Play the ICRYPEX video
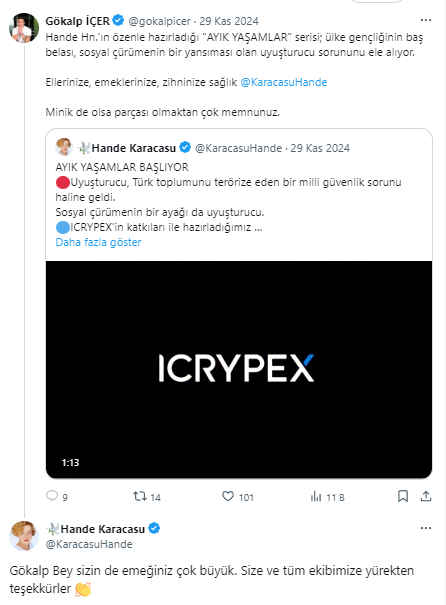The width and height of the screenshot is (446, 605). (x=239, y=370)
